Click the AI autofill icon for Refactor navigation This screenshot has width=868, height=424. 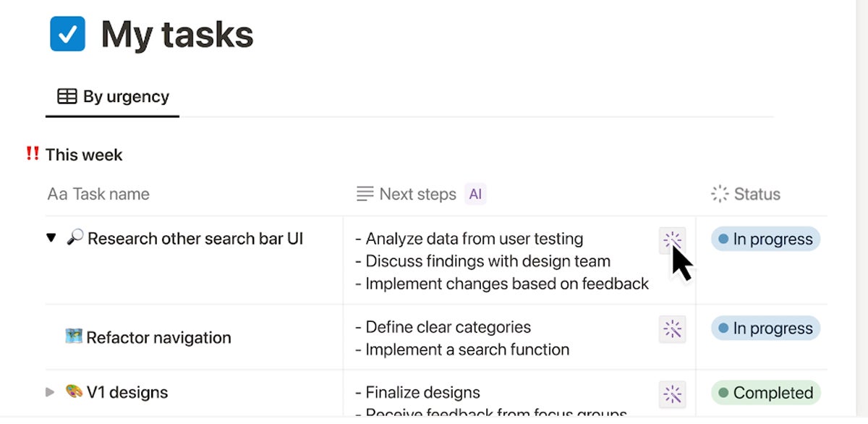coord(672,329)
